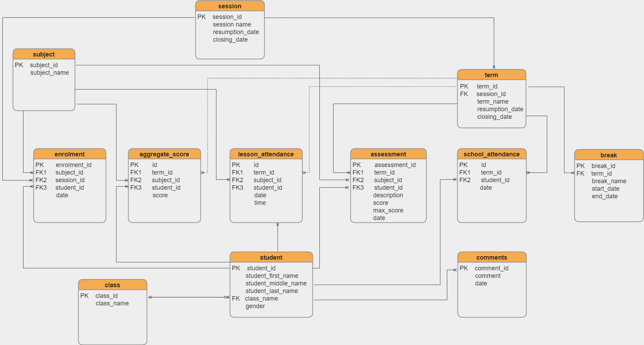
Task: Select score field in aggregate_score table
Action: 160,195
